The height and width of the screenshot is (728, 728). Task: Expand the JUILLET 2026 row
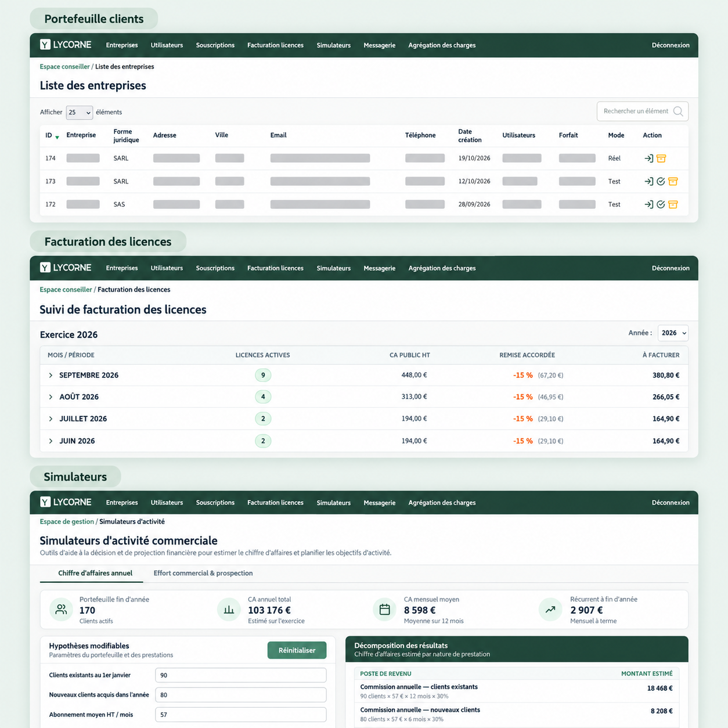tap(51, 419)
